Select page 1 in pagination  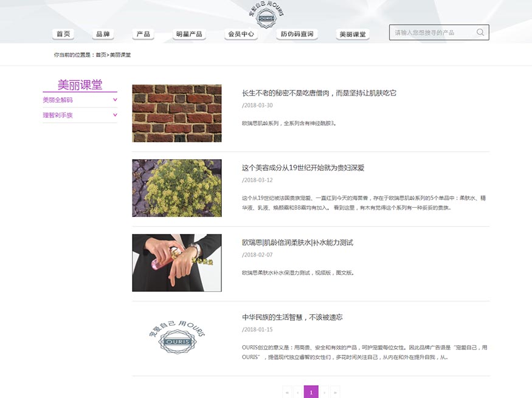point(311,393)
